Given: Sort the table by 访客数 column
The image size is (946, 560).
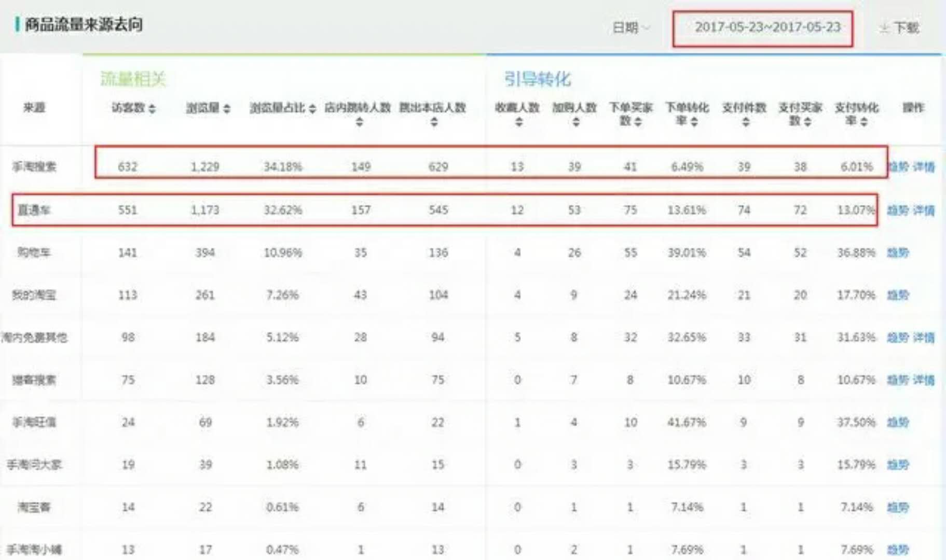Looking at the screenshot, I should point(152,108).
